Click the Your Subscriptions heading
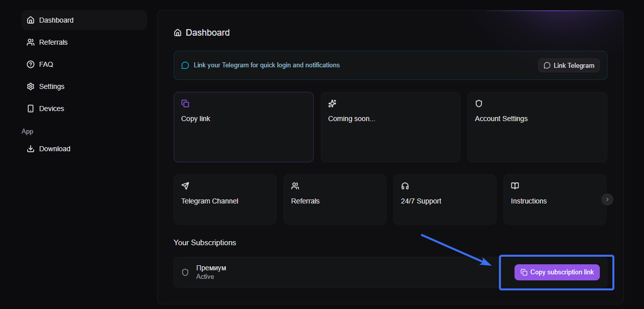This screenshot has width=644, height=309. tap(205, 243)
